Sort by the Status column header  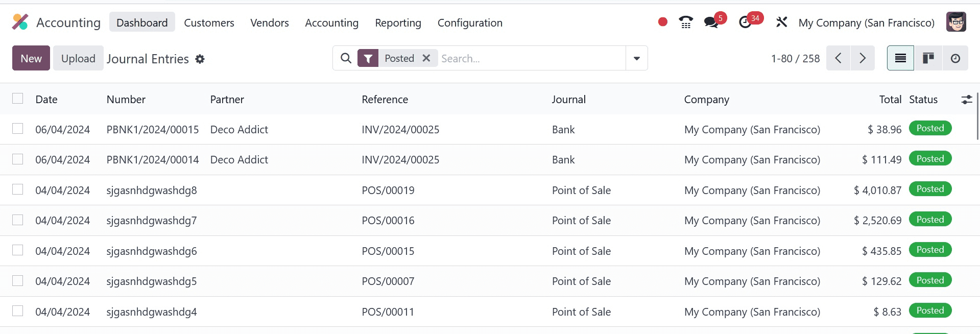[923, 100]
